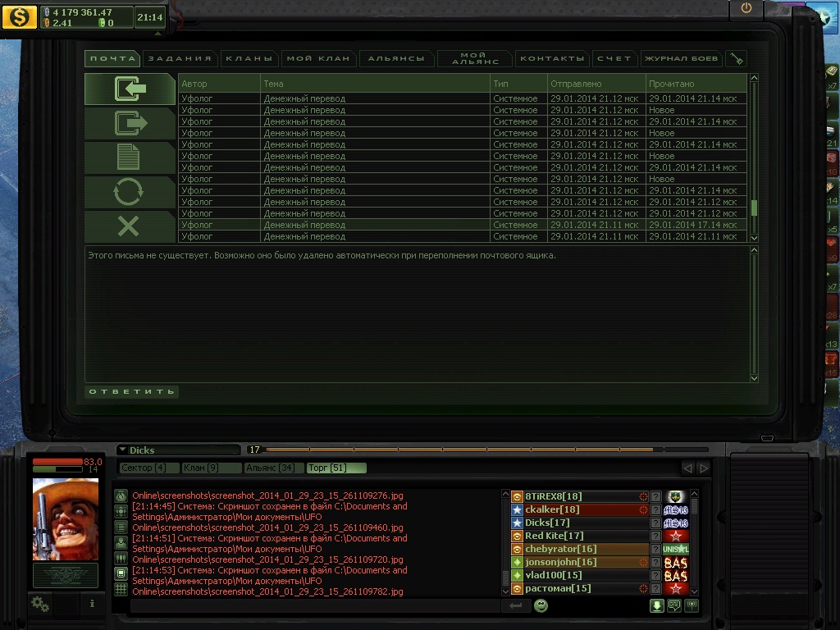Click the ОТВЕТИТЬ reply button
Screen dimensions: 840x630
point(132,391)
